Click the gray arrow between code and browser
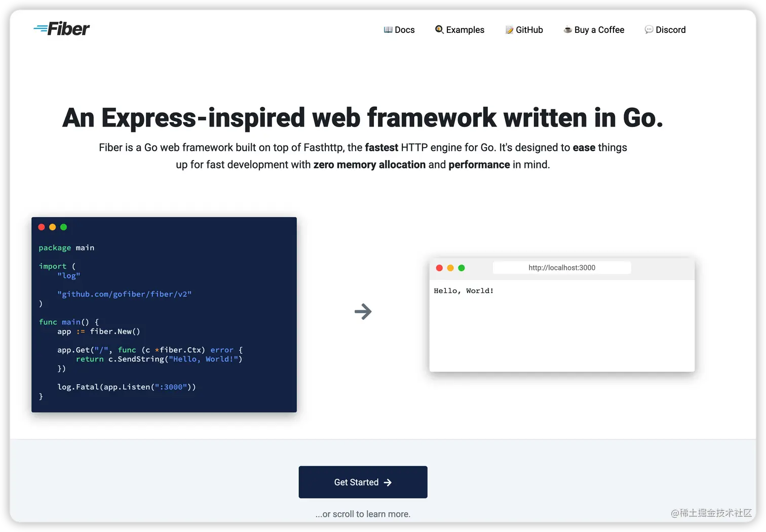This screenshot has height=532, width=766. tap(363, 311)
